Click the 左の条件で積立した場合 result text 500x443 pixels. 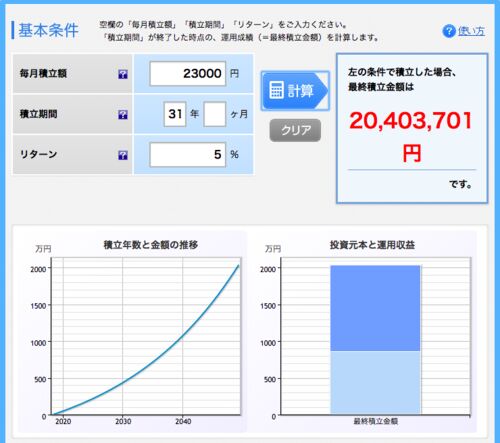(402, 72)
